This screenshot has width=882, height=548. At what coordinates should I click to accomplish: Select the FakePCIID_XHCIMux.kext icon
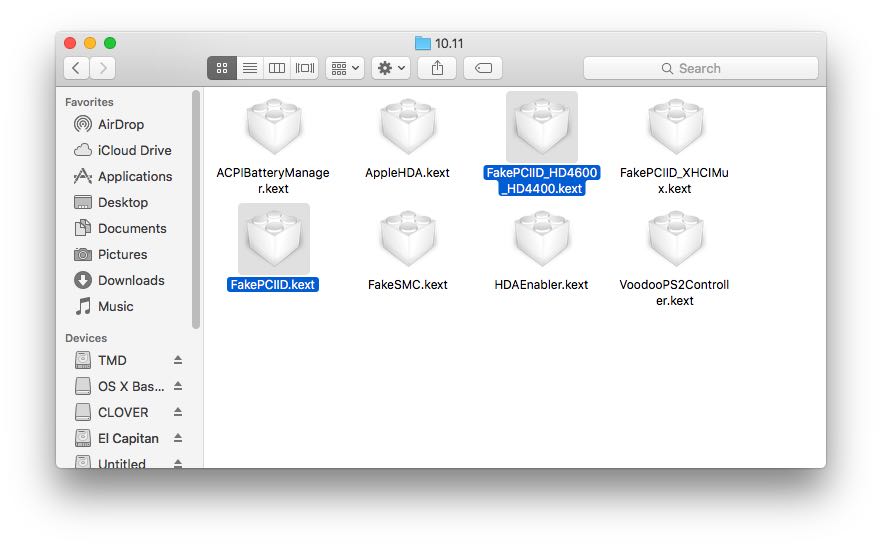coord(676,127)
